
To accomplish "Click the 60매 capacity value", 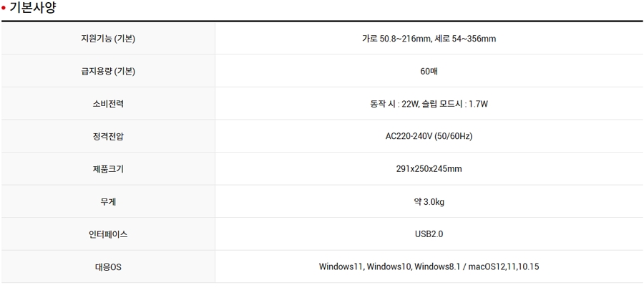I will [x=429, y=71].
